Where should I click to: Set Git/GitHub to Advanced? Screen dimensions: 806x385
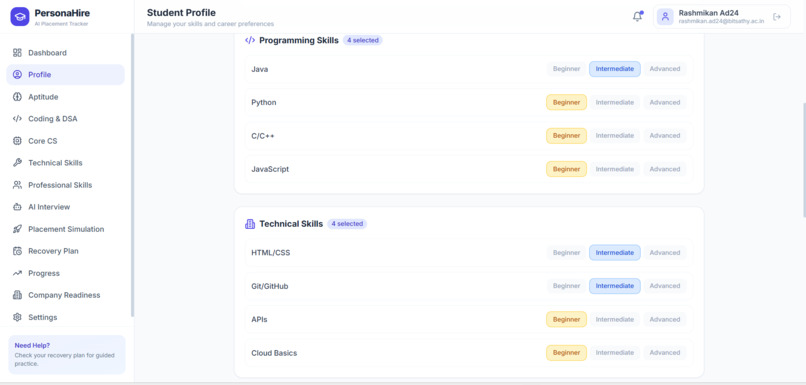(x=665, y=286)
